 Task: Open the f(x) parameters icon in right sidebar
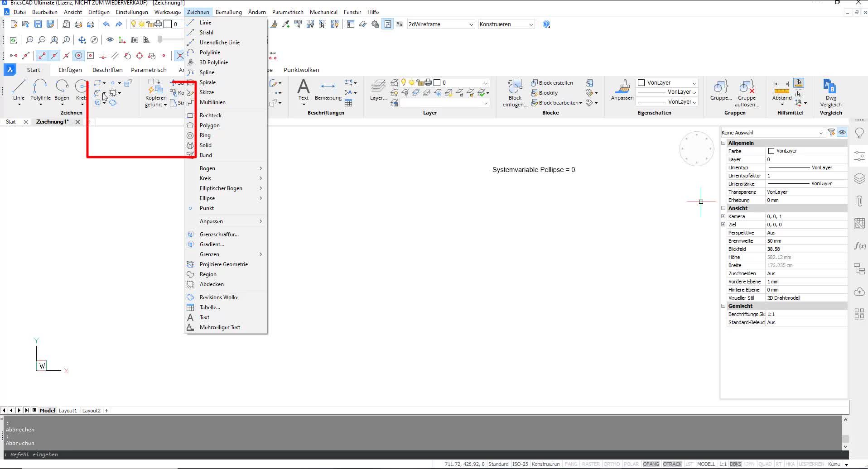(859, 246)
